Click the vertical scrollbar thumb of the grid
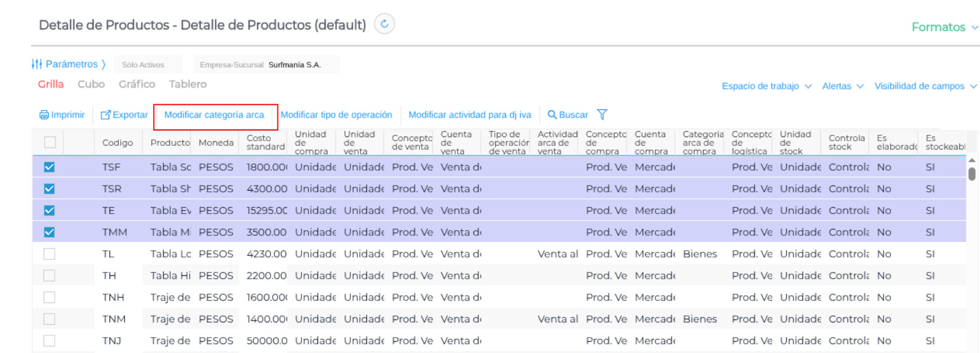Screen dimensions: 980x353 click(972, 174)
